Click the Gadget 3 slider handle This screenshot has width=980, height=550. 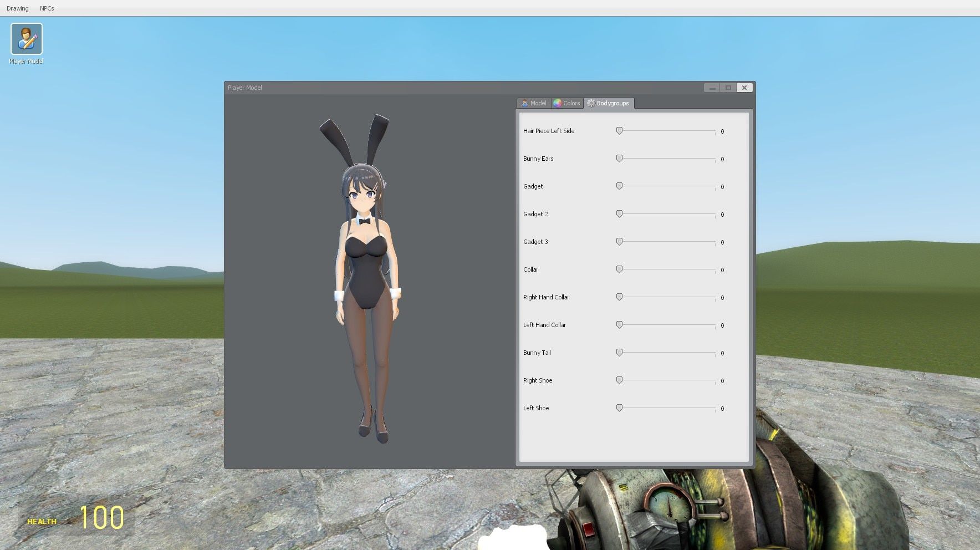pos(619,242)
